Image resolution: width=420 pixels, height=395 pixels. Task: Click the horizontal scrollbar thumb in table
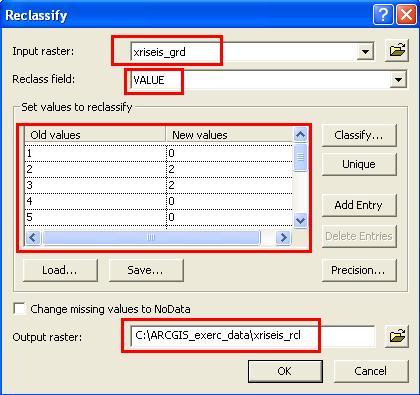click(x=151, y=237)
